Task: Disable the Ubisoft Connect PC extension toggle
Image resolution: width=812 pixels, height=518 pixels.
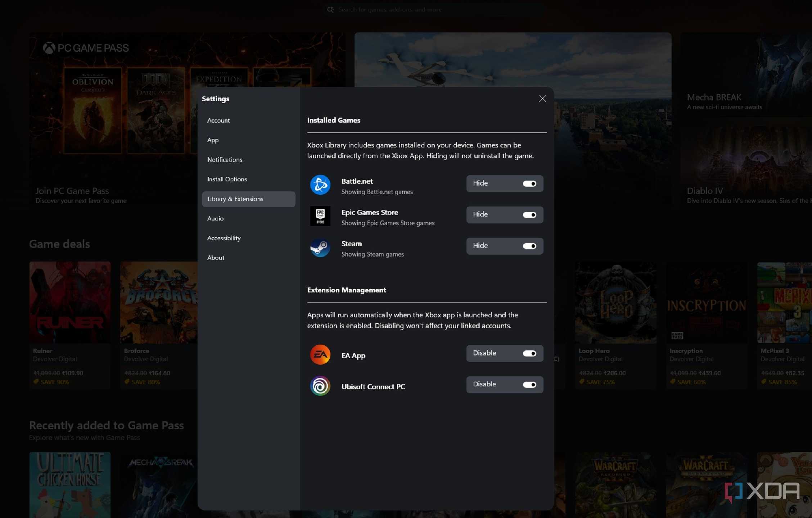Action: [x=529, y=385]
